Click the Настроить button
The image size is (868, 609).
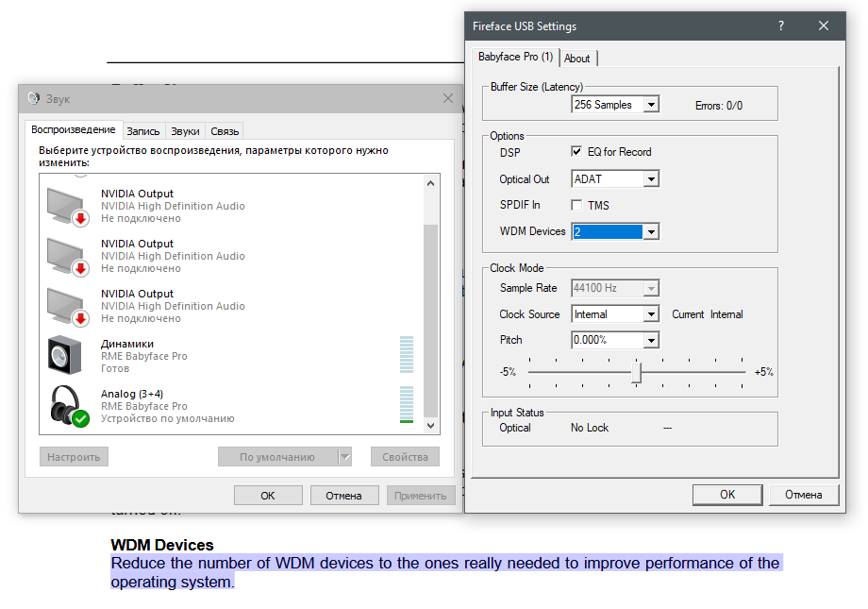(74, 457)
